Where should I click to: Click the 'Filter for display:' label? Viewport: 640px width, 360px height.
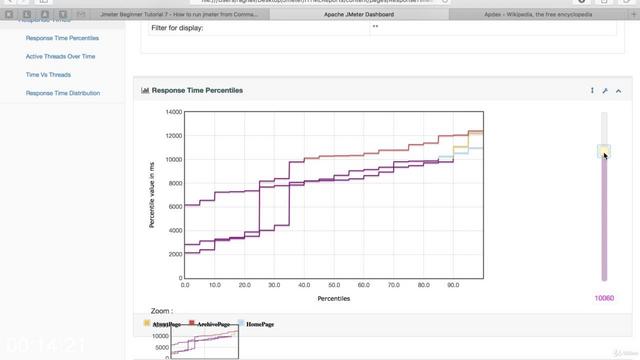tap(177, 28)
